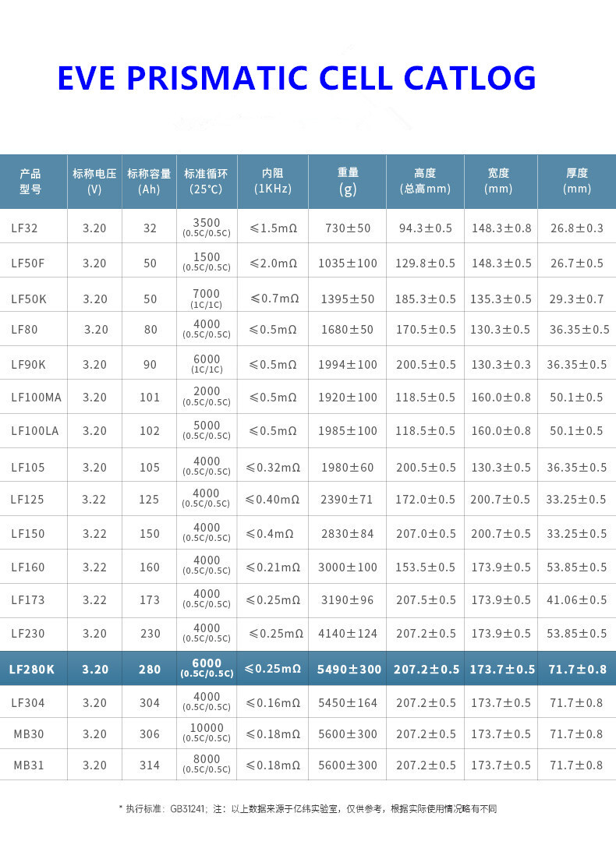The image size is (616, 859).
Task: Click the model name 'LF50F'
Action: 28,263
